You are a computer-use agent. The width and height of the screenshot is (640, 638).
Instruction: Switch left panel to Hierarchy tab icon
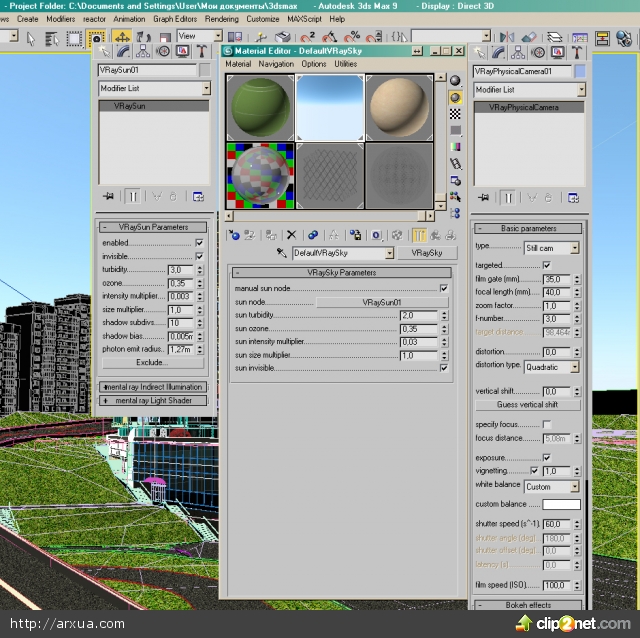[x=142, y=51]
